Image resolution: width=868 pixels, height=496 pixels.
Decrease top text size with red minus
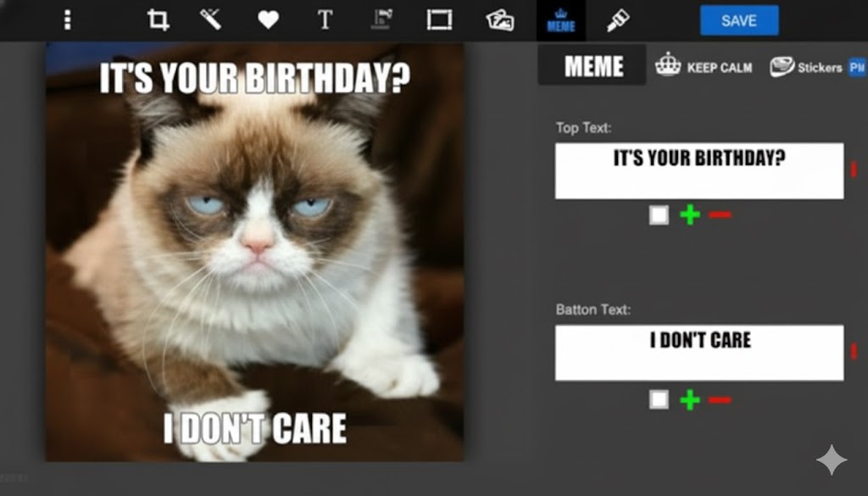point(720,215)
